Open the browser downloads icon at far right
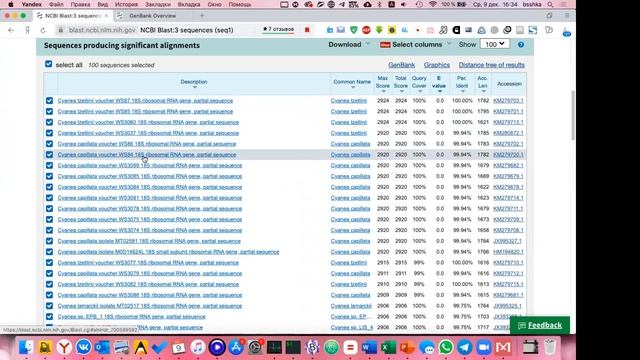Viewport: 640px width, 360px height. 566,31
